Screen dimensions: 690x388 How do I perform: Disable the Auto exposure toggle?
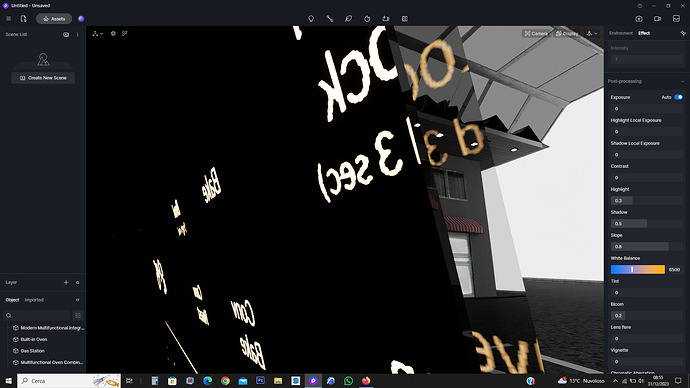678,97
